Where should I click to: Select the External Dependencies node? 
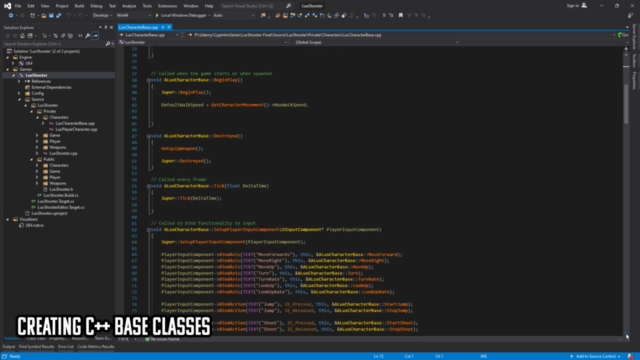click(51, 87)
